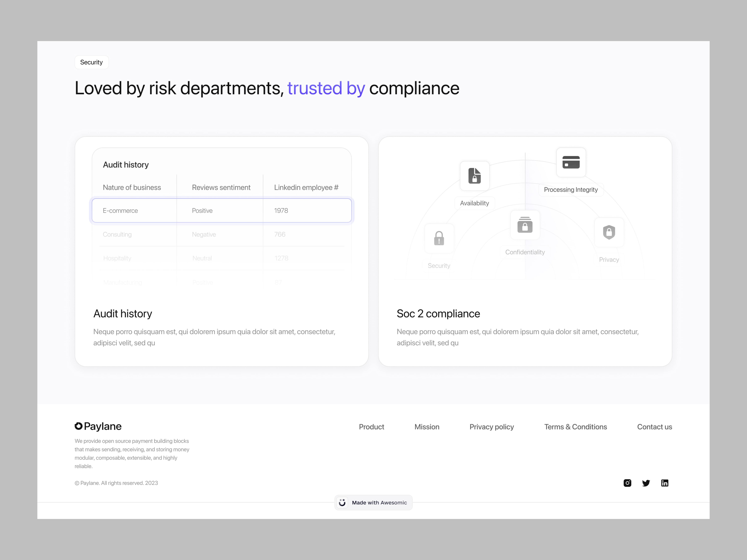Open the Twitter bird icon
The height and width of the screenshot is (560, 747).
[x=646, y=483]
